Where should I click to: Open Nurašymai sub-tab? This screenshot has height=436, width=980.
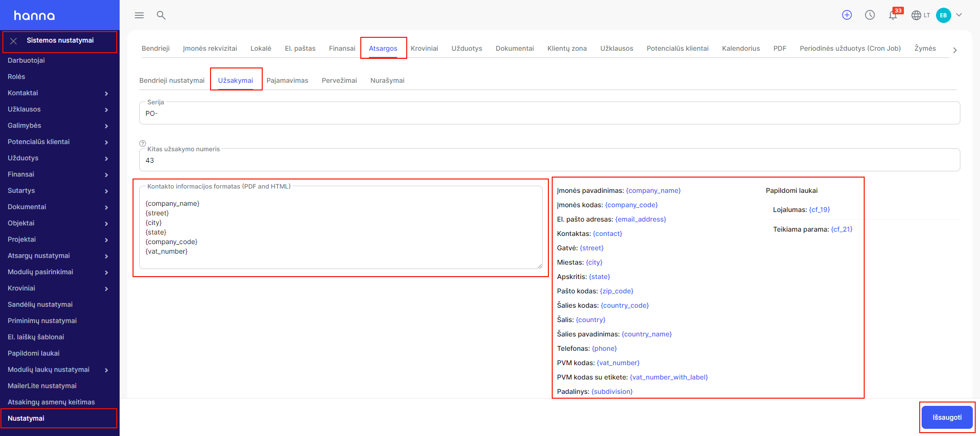point(387,80)
